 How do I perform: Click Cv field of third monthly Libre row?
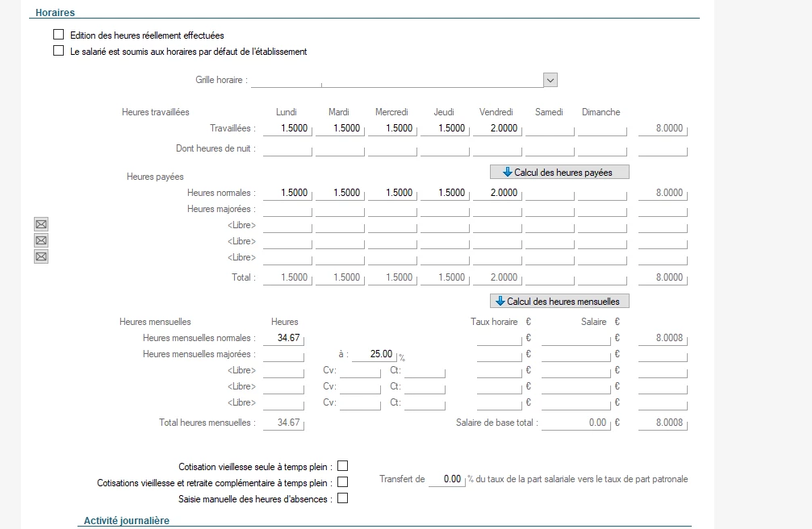pos(360,402)
